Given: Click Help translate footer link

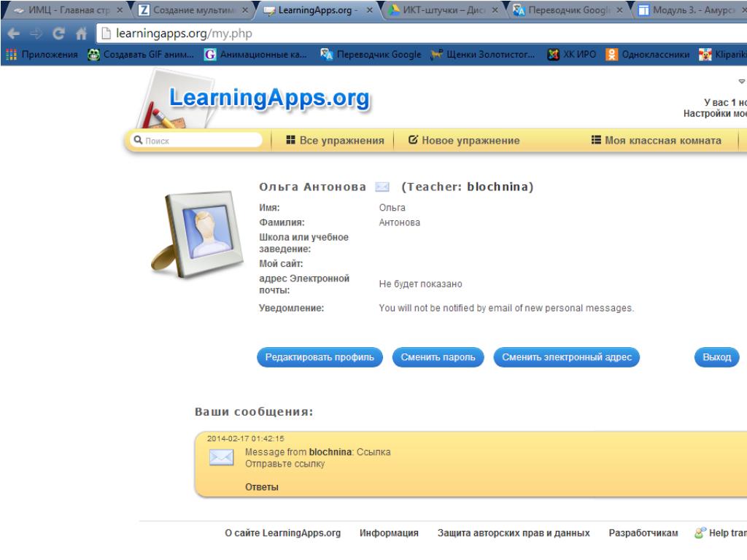Looking at the screenshot, I should tap(721, 533).
